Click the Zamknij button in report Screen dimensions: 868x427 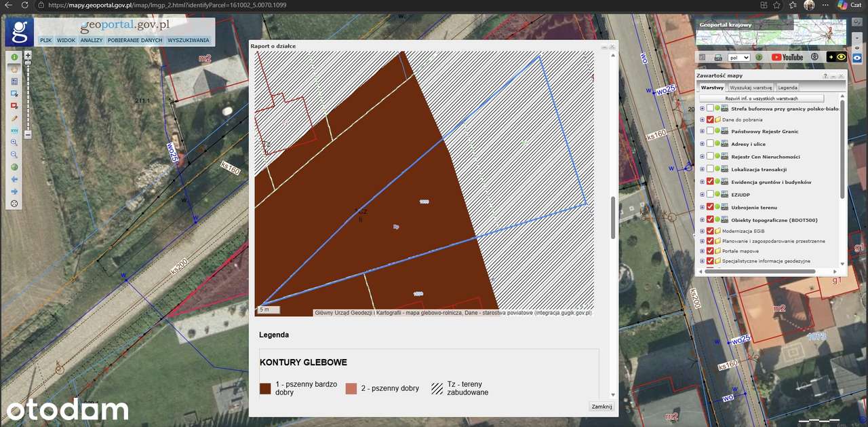point(601,407)
